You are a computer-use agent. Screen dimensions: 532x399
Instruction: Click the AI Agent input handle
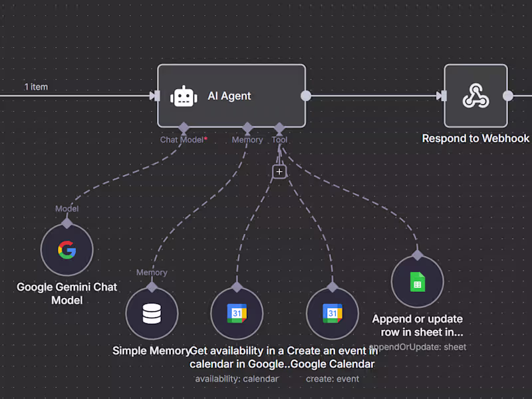coord(156,96)
